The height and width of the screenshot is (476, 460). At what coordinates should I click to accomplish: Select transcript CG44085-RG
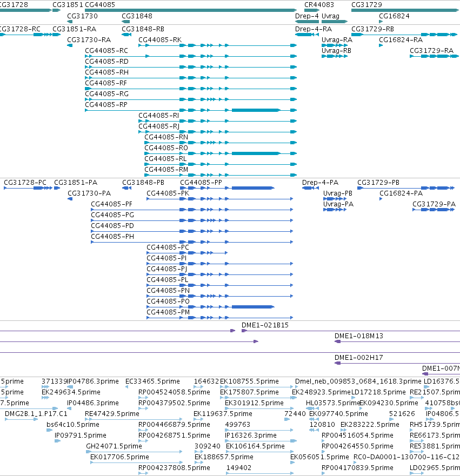pyautogui.click(x=106, y=94)
